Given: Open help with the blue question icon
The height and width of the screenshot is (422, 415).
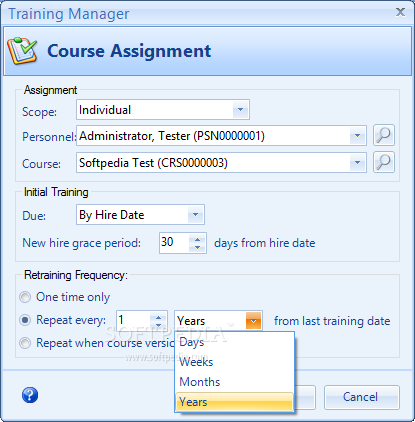Looking at the screenshot, I should click(x=30, y=395).
